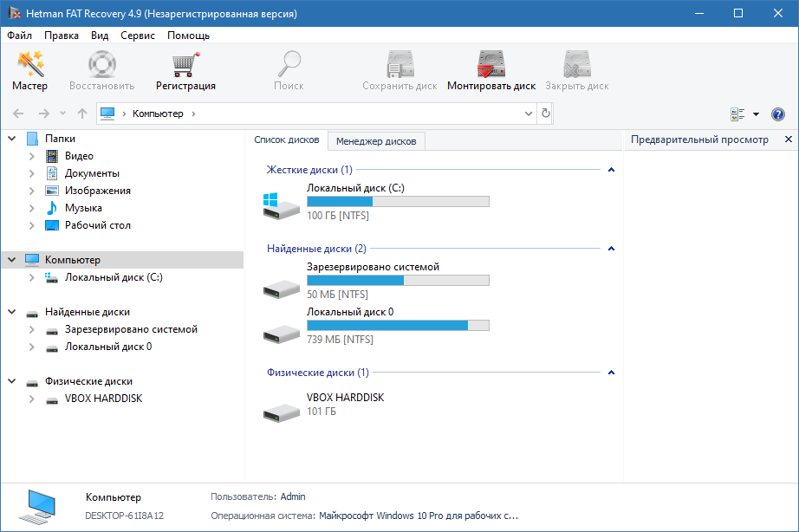Select the Локальный диск 0 drive icon in list
Viewport: 799px width, 532px height.
click(282, 334)
